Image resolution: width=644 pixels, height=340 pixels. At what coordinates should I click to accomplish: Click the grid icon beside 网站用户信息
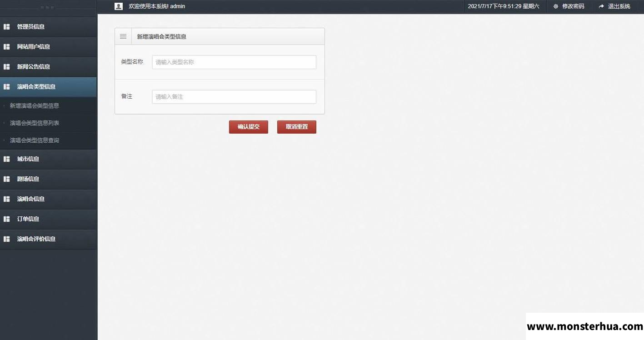[x=7, y=47]
